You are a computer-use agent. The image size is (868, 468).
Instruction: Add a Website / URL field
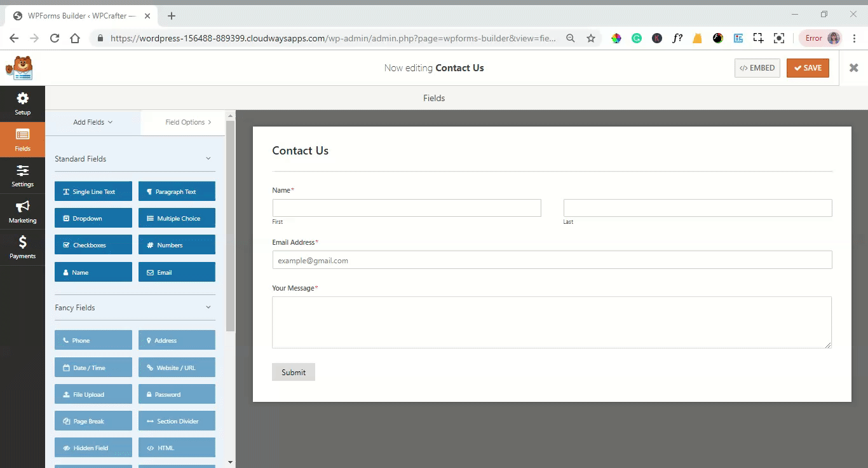(x=177, y=368)
